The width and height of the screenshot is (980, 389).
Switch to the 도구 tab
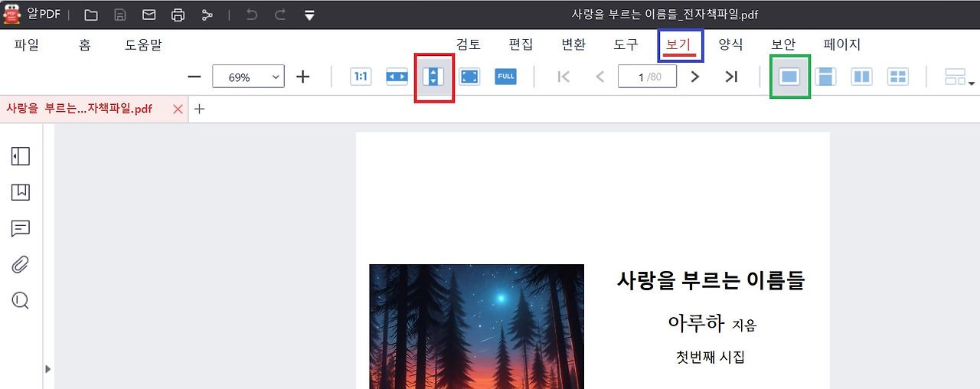pos(626,44)
